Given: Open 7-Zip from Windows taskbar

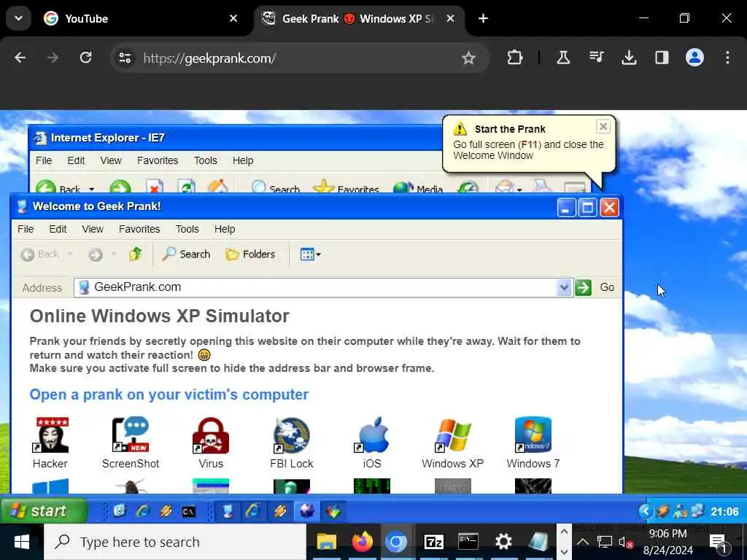Looking at the screenshot, I should 433,542.
